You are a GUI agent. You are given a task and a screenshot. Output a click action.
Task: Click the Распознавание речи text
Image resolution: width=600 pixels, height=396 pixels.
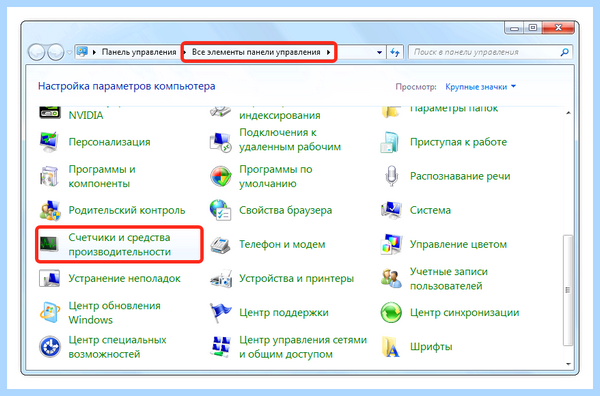point(460,176)
